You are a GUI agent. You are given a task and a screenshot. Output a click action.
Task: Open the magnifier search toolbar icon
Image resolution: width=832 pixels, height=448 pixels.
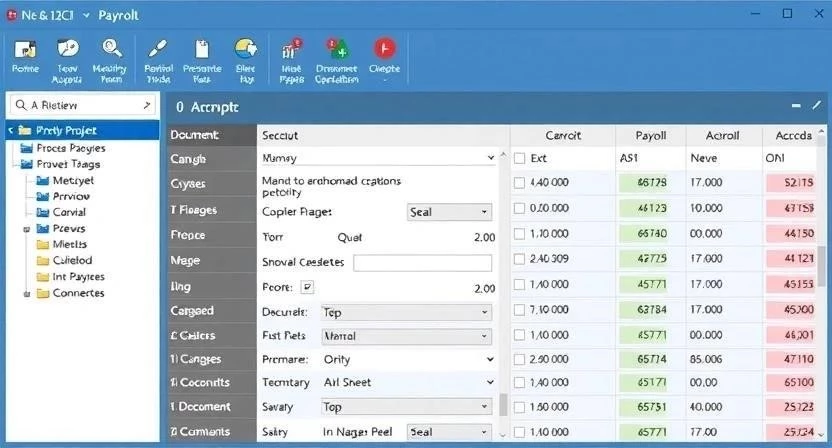(111, 49)
